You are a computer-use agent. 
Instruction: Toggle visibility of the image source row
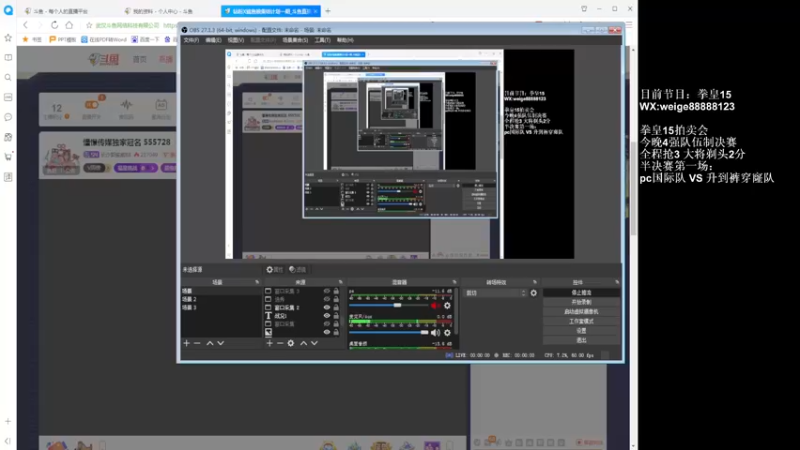327,332
